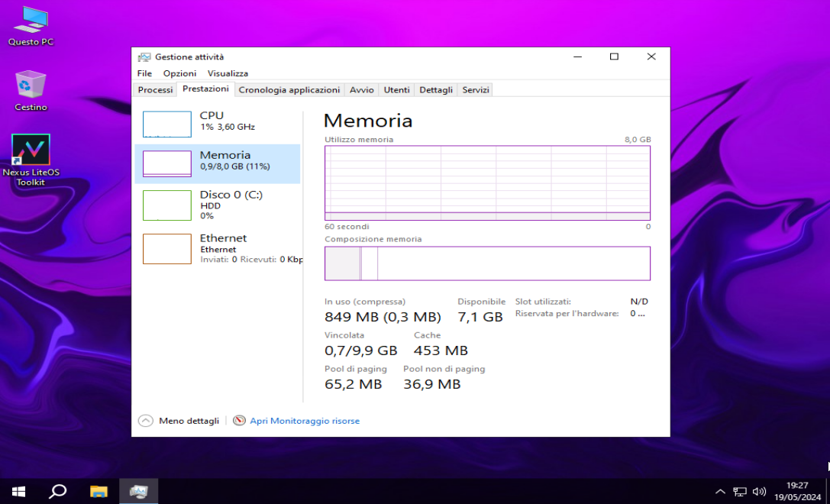Click the 0,7/9,9 GB Vincolata value

pyautogui.click(x=360, y=351)
